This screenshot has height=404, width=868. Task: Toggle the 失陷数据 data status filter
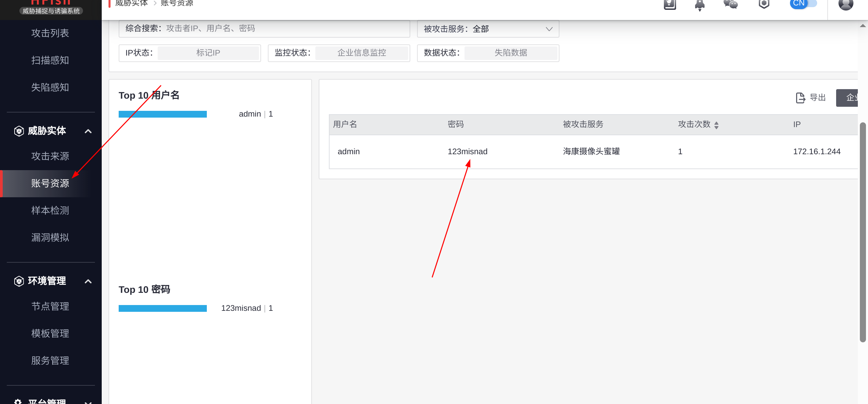coord(511,53)
